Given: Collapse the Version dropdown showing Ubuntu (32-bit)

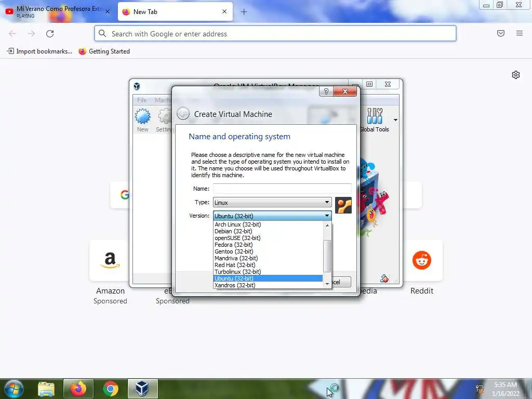Looking at the screenshot, I should point(272,216).
